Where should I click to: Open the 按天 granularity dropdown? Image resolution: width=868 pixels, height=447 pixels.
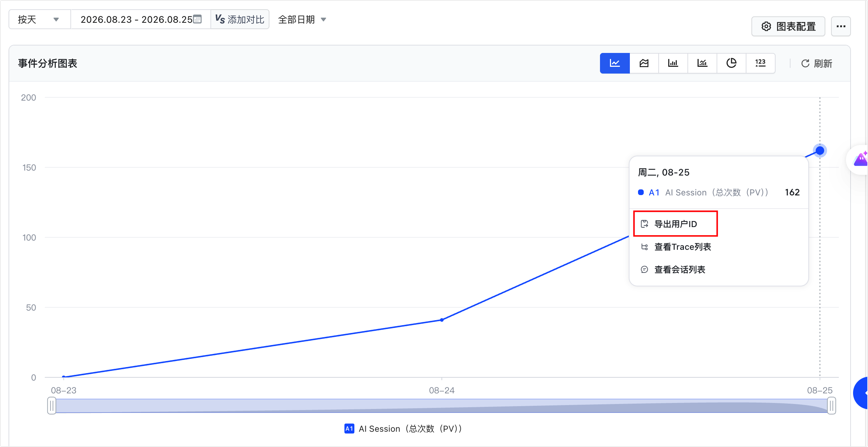[39, 19]
